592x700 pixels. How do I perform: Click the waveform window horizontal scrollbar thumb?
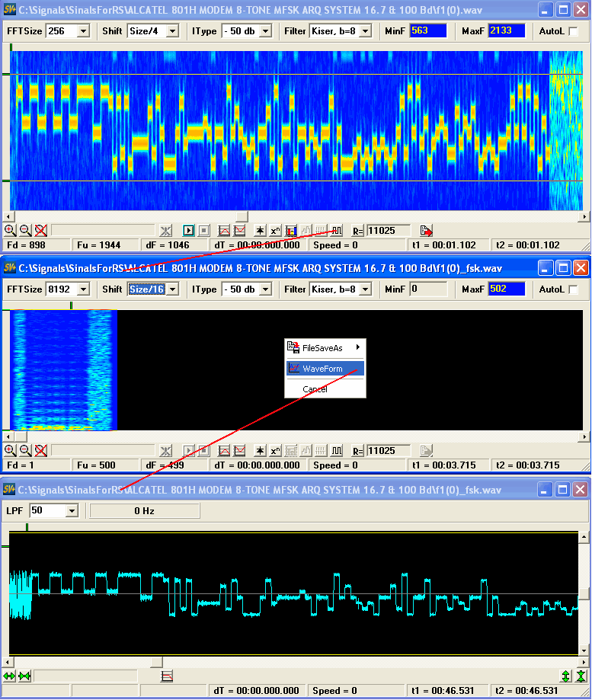pos(155,661)
